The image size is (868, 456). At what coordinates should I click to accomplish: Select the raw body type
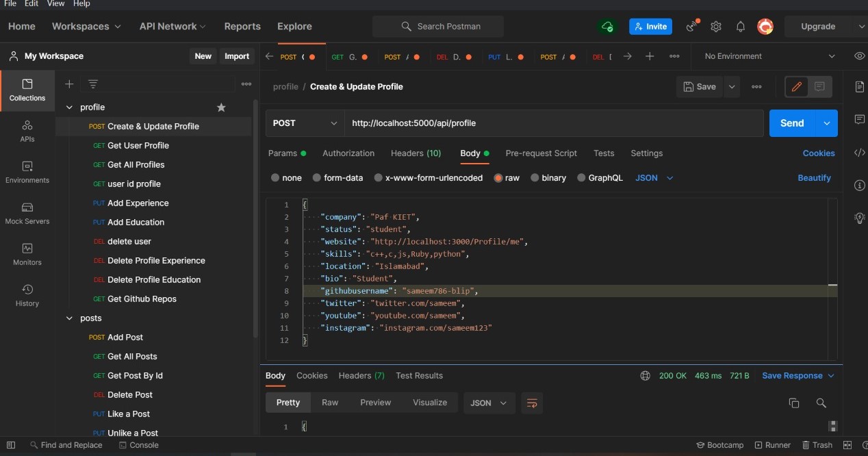tap(507, 178)
